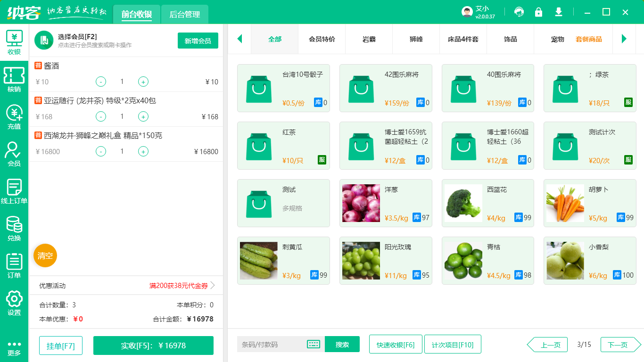This screenshot has height=362, width=644.
Task: Switch to 后台管理 tab
Action: (185, 14)
